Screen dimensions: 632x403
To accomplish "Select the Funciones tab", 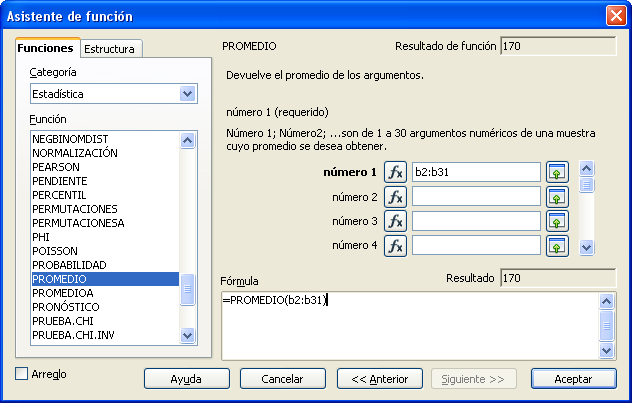I will click(45, 48).
